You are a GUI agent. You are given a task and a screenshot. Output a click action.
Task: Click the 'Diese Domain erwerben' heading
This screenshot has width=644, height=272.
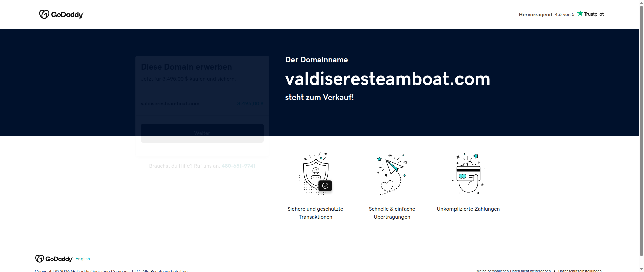186,67
